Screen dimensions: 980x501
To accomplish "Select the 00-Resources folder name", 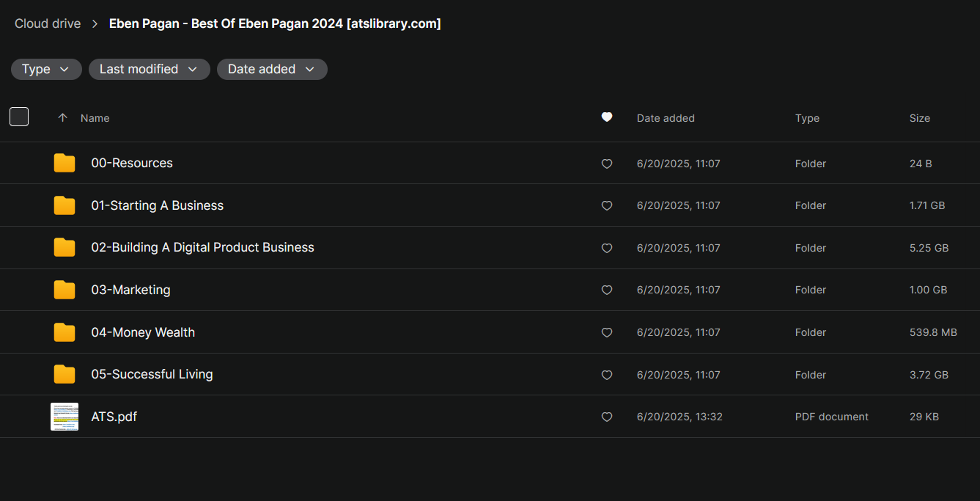I will [x=132, y=163].
